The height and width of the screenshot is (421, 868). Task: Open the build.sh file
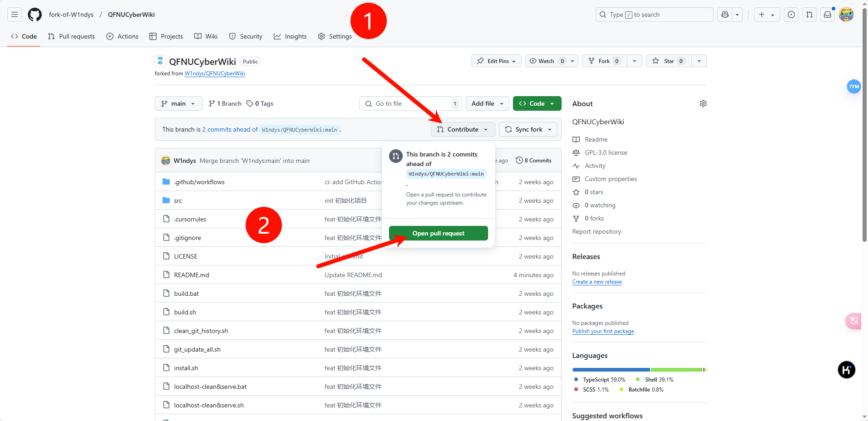tap(185, 312)
